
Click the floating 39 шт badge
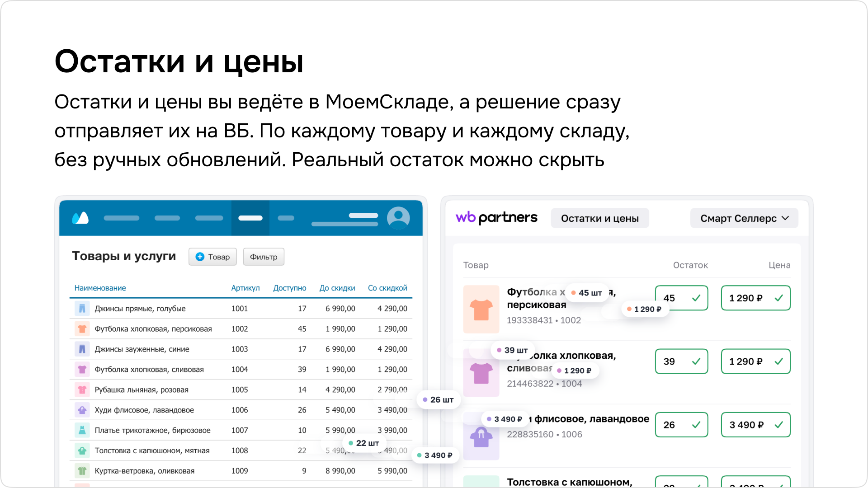click(513, 350)
